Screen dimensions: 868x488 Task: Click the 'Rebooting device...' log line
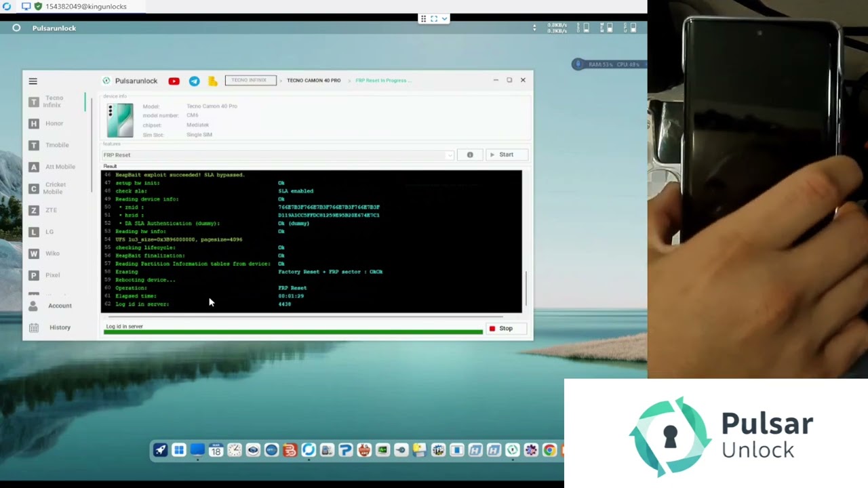pyautogui.click(x=145, y=280)
